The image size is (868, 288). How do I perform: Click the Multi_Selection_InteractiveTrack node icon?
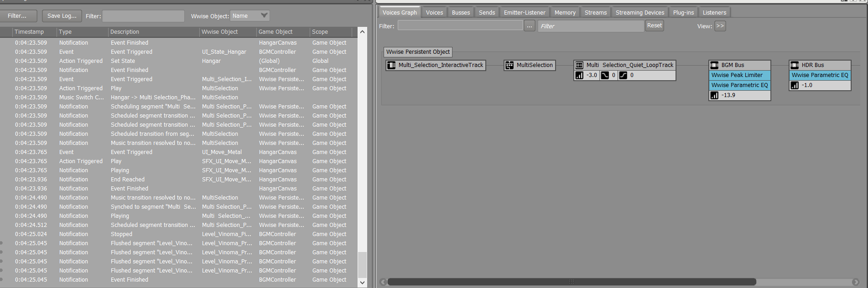pos(391,65)
